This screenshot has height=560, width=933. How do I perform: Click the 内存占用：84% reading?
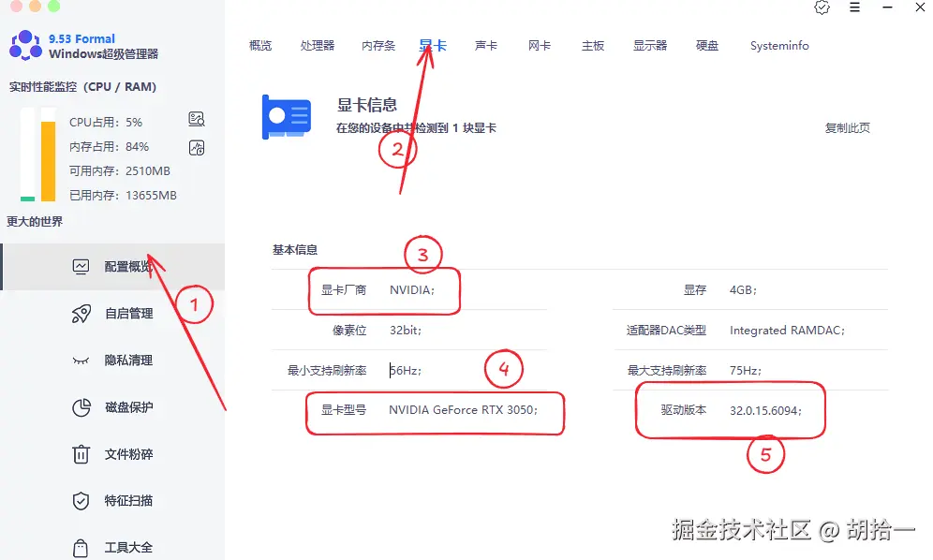[x=109, y=146]
